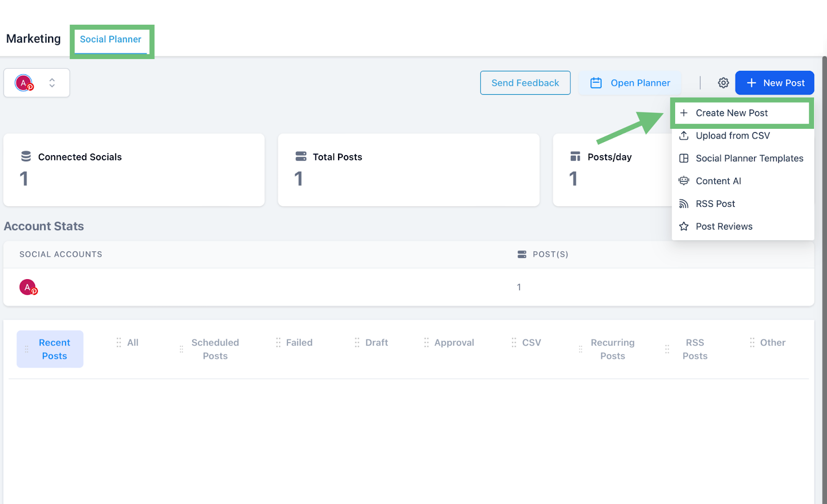Open the Planner calendar view
Image resolution: width=827 pixels, height=504 pixels.
click(630, 83)
